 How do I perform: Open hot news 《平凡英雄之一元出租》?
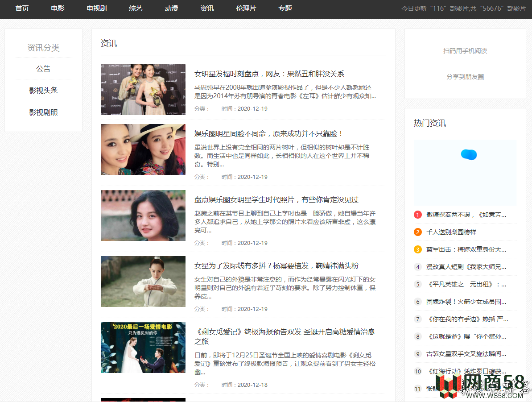coord(466,284)
